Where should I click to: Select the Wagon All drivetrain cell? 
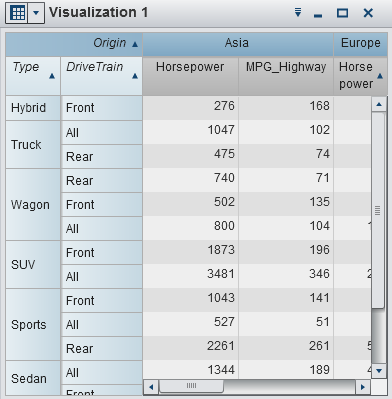102,228
